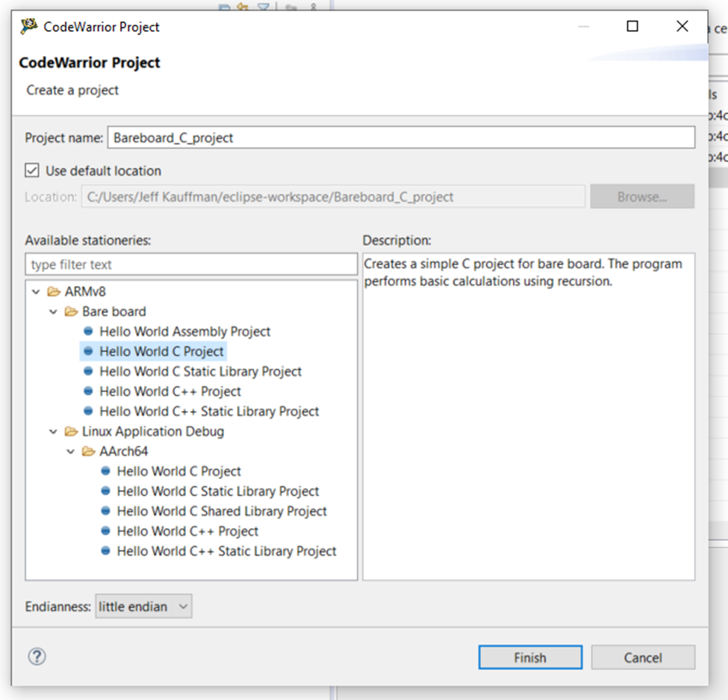Select Bare board Hello World C Static Library Project
Viewport: 728px width, 700px height.
click(x=200, y=371)
